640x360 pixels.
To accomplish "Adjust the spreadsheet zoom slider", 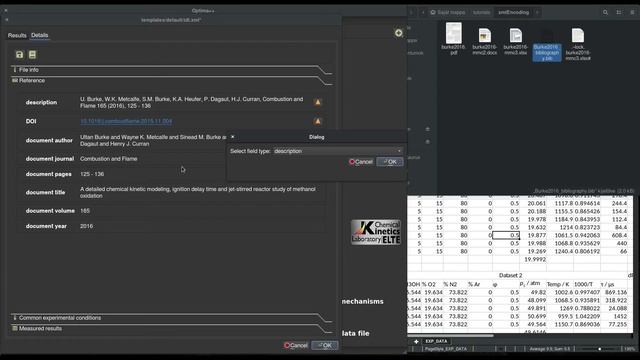I will (599, 349).
